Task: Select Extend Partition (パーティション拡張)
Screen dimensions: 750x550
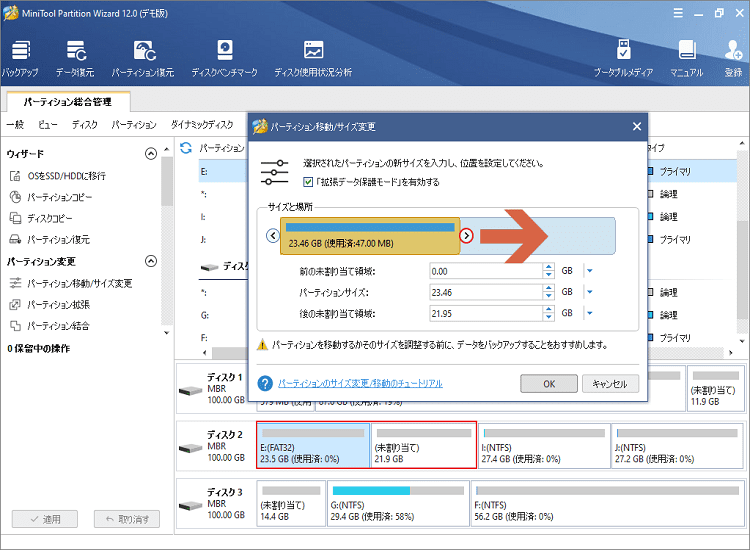Action: (x=50, y=304)
